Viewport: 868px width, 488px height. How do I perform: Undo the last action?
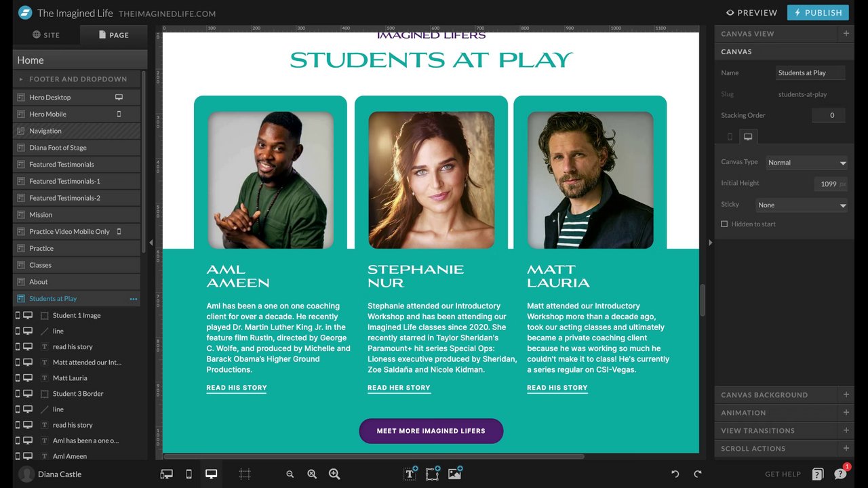pyautogui.click(x=675, y=474)
